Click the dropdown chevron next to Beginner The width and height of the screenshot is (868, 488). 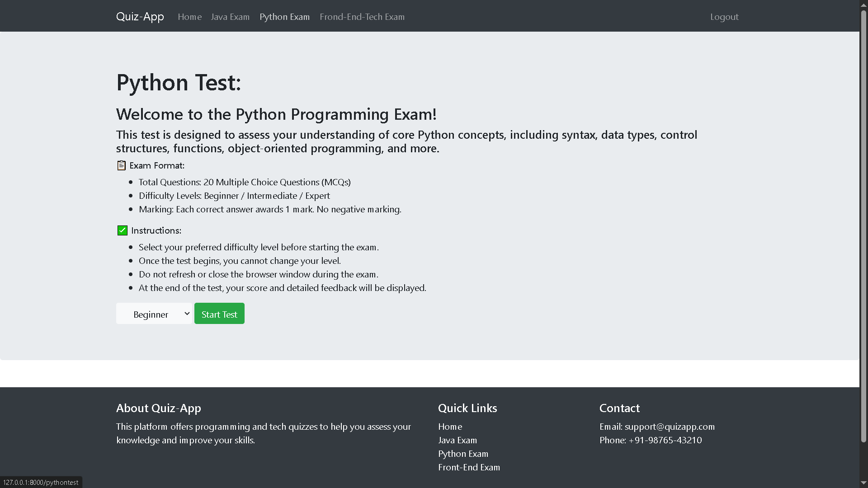click(x=186, y=314)
